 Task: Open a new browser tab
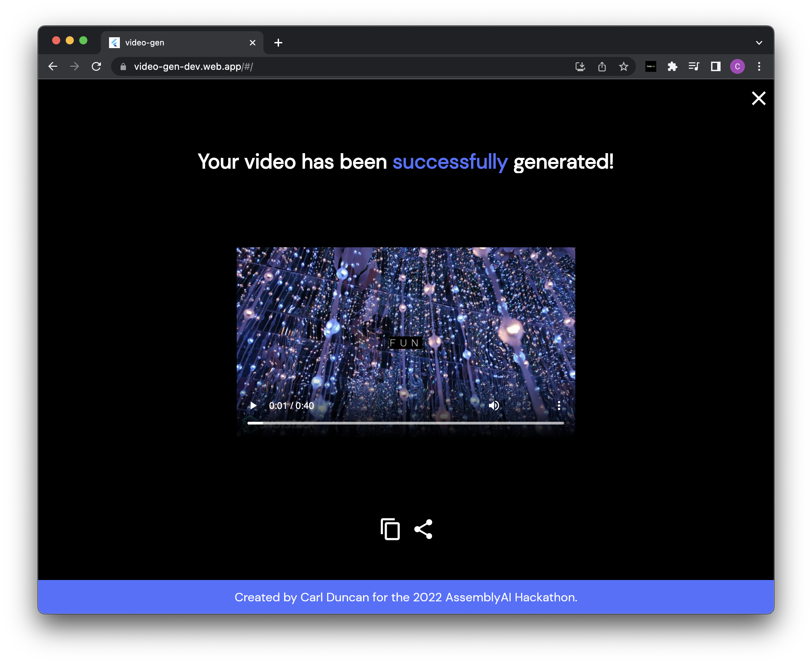pos(278,42)
